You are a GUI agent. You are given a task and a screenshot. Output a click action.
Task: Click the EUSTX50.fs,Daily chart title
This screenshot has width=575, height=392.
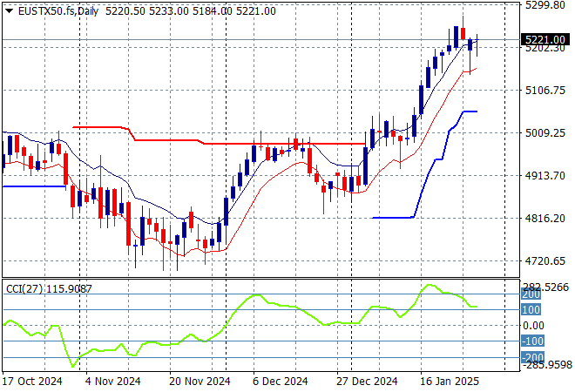[x=55, y=10]
